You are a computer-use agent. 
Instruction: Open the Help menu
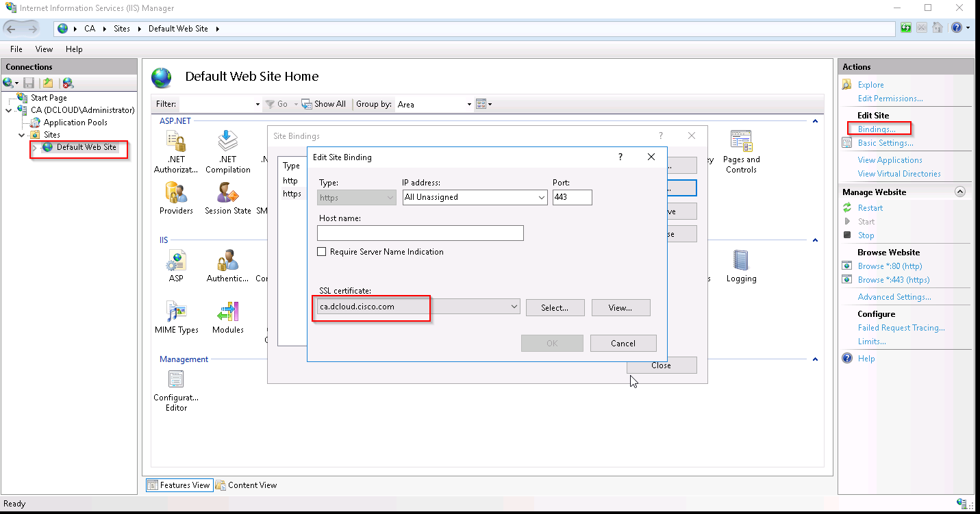74,49
